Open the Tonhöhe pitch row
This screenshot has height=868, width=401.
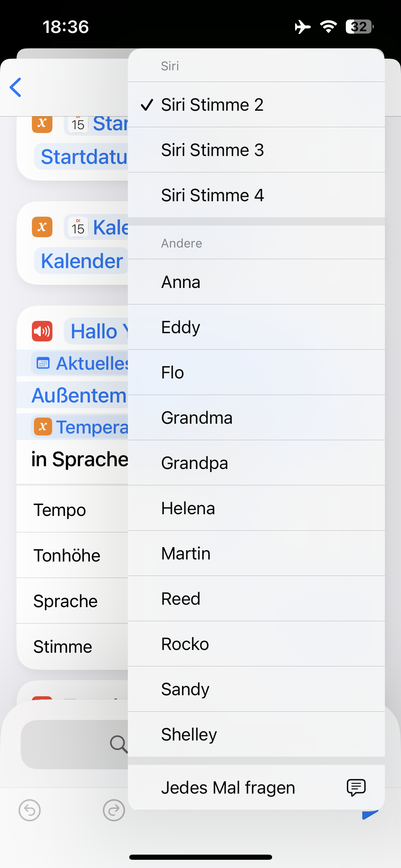[67, 556]
